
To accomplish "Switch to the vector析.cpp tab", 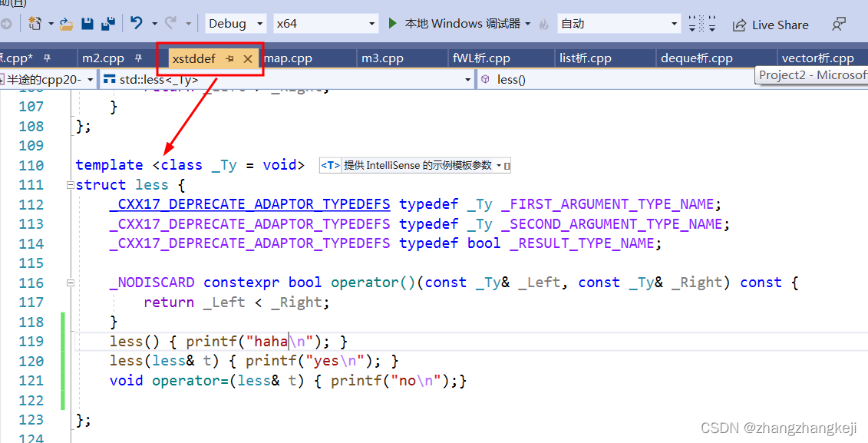I will (x=817, y=58).
